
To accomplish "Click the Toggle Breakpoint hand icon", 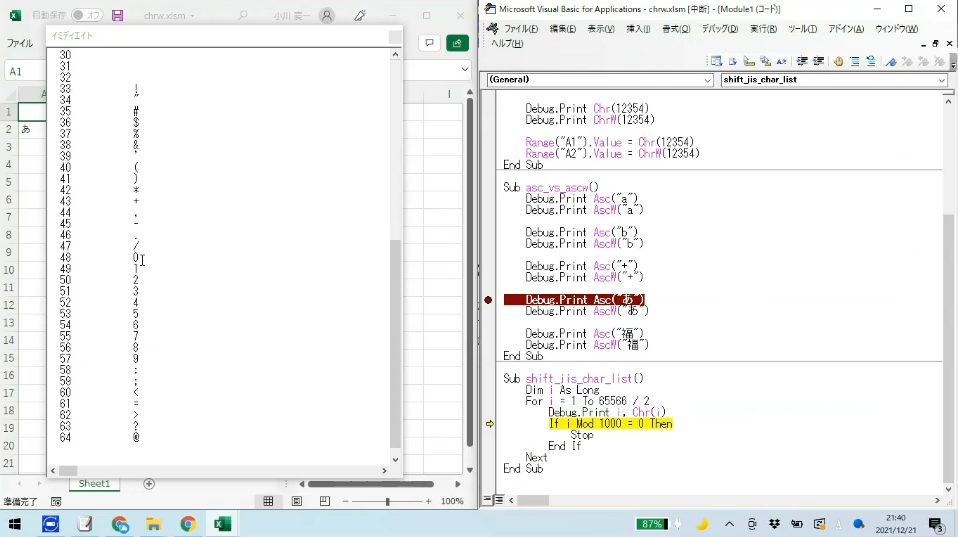I will click(x=838, y=61).
